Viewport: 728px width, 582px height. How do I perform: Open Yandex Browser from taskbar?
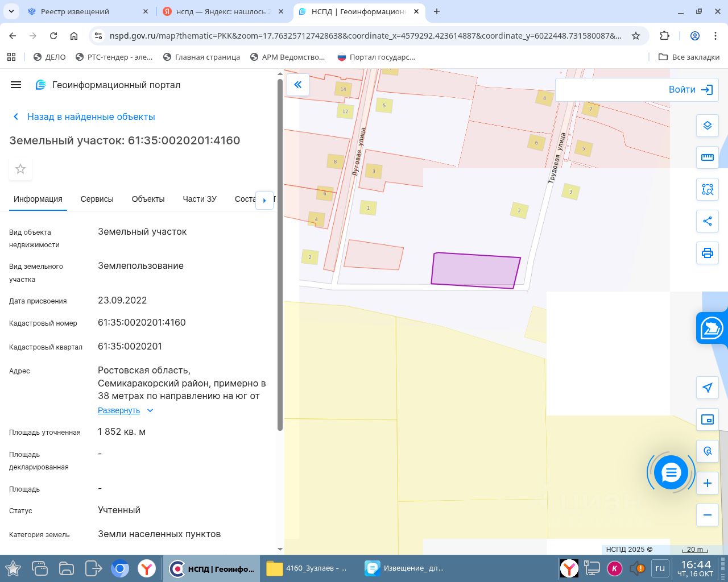(147, 568)
